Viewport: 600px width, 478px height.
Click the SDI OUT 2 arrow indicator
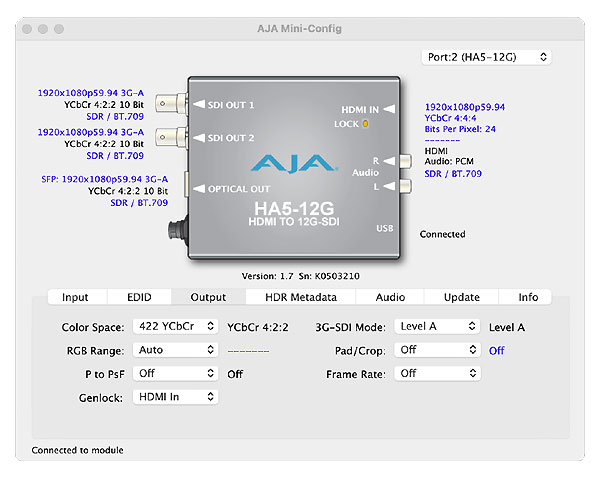coord(199,137)
